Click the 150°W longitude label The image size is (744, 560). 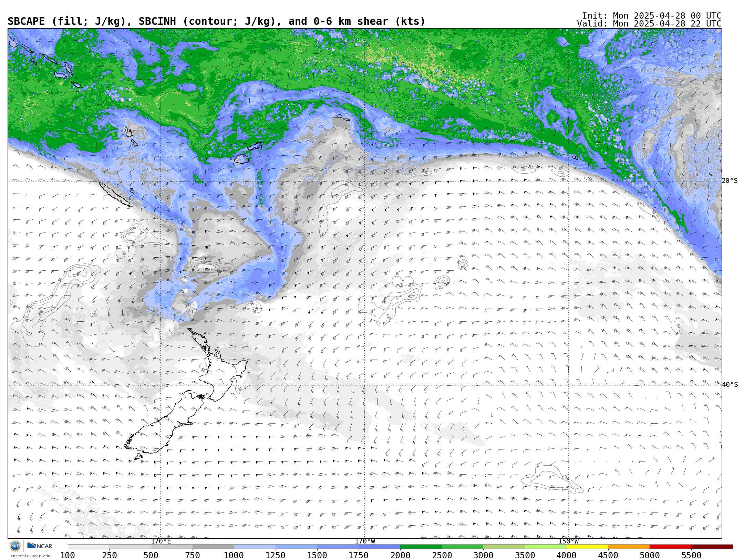(x=569, y=541)
